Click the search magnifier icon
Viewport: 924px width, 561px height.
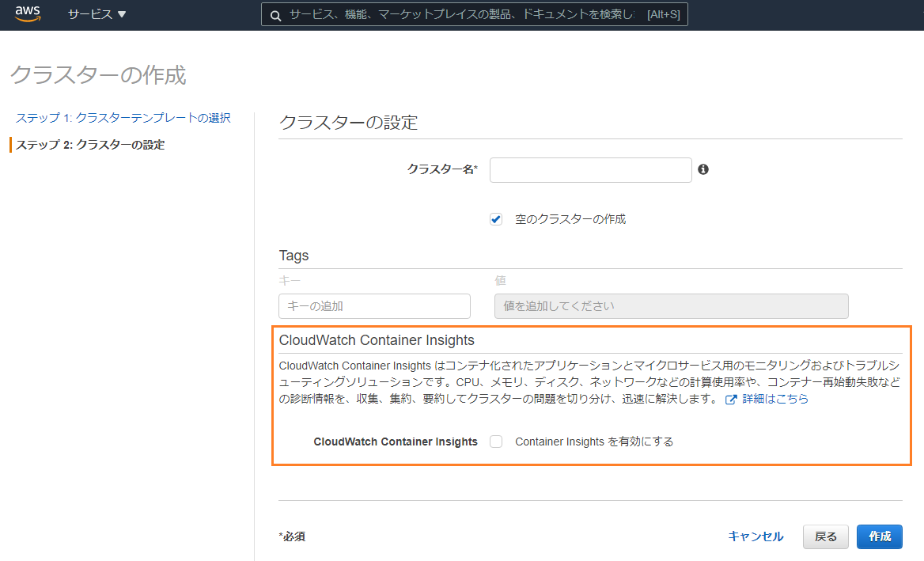point(275,15)
